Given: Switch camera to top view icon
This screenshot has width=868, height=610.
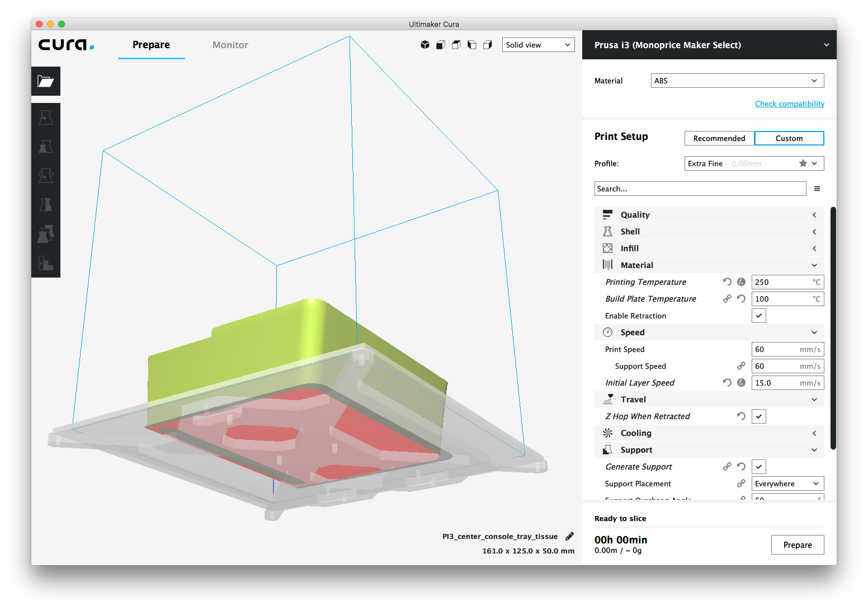Looking at the screenshot, I should click(456, 45).
